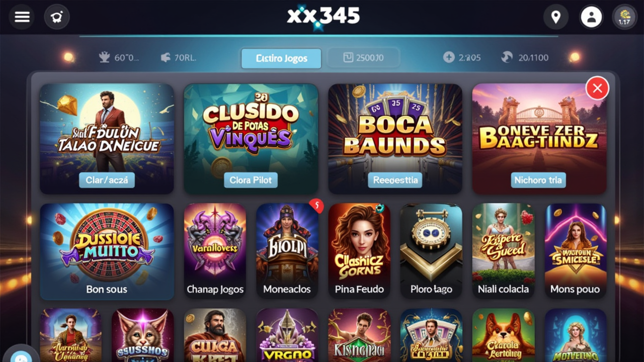Open the hamburger menu icon
Image resolution: width=644 pixels, height=362 pixels.
[22, 17]
